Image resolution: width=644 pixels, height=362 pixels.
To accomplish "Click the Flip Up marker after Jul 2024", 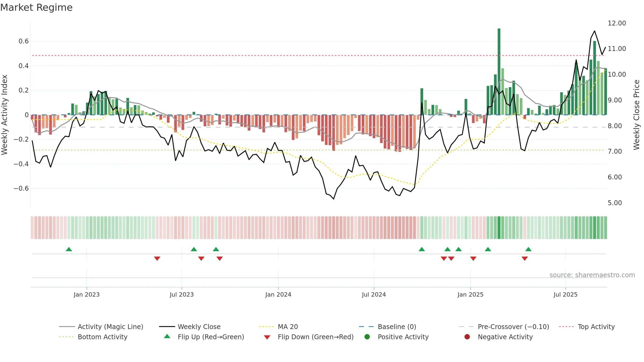I will [422, 249].
